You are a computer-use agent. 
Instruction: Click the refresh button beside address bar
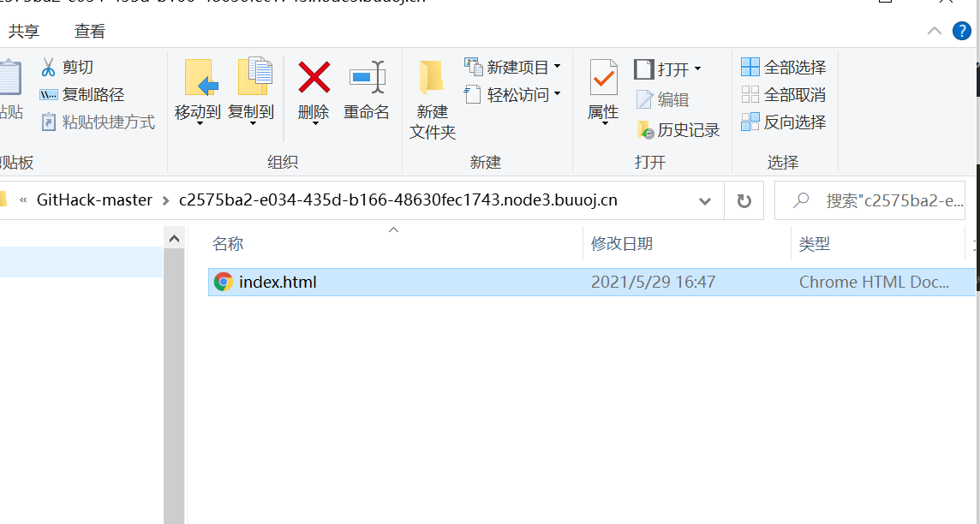pos(744,200)
